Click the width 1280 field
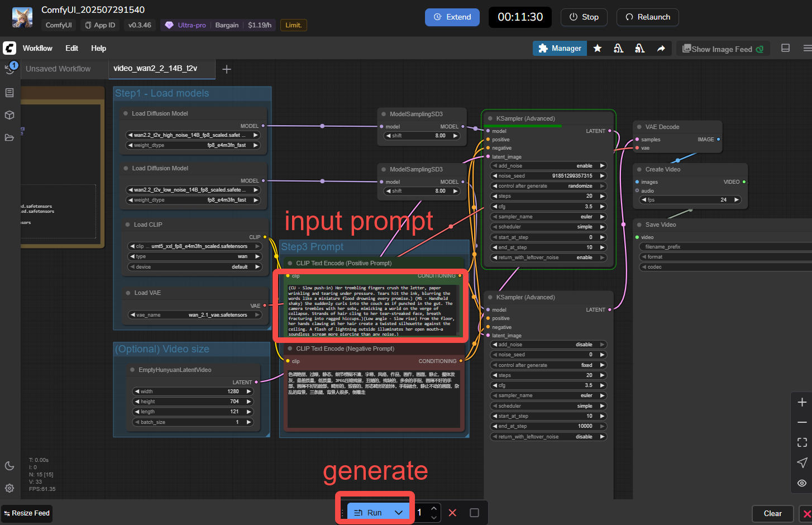Image resolution: width=812 pixels, height=525 pixels. (193, 392)
